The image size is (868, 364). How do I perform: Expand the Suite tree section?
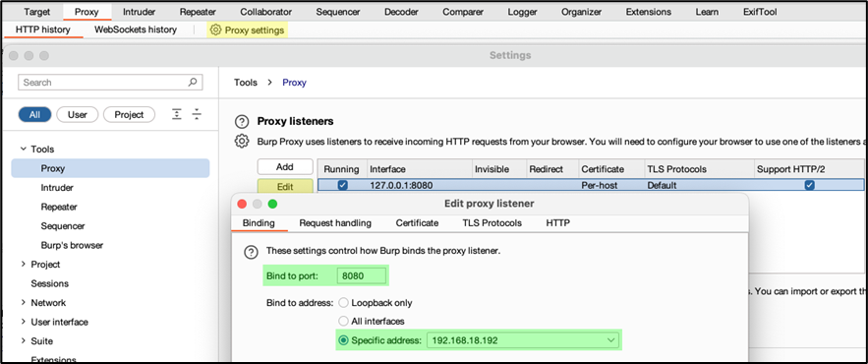(x=24, y=340)
